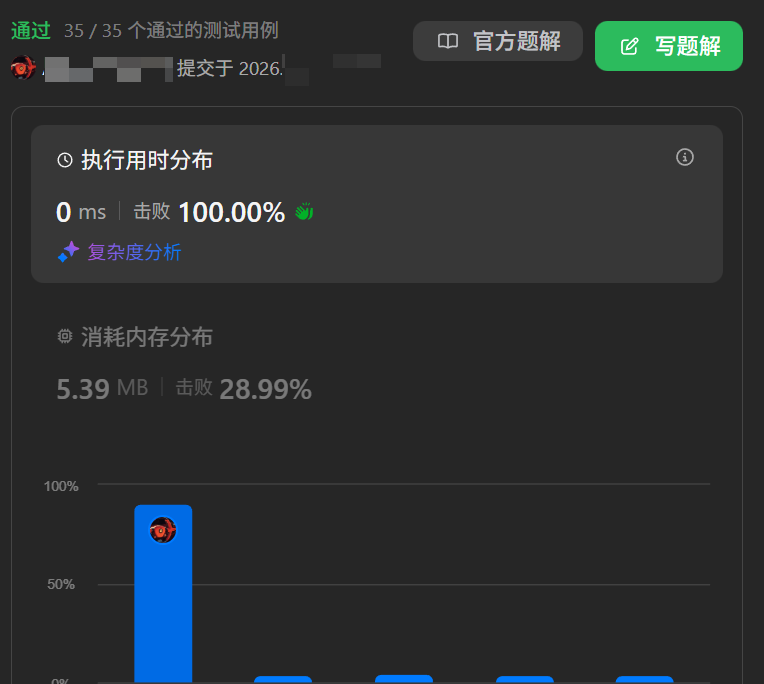
Task: Click the 100% axis label
Action: click(61, 486)
